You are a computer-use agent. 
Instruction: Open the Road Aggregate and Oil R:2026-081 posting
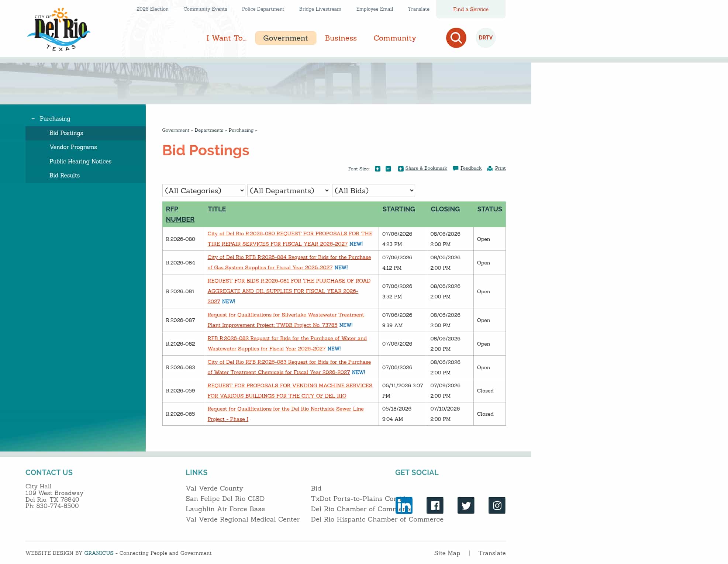pos(289,291)
